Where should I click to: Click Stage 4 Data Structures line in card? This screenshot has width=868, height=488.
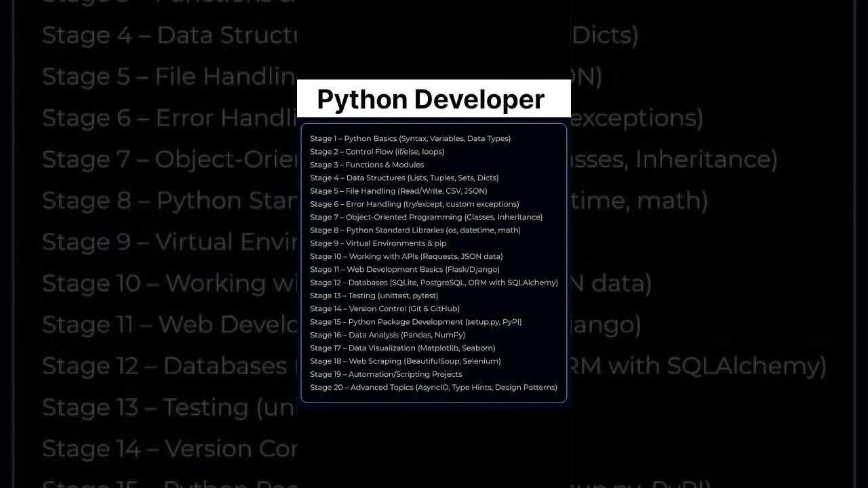[x=404, y=178]
